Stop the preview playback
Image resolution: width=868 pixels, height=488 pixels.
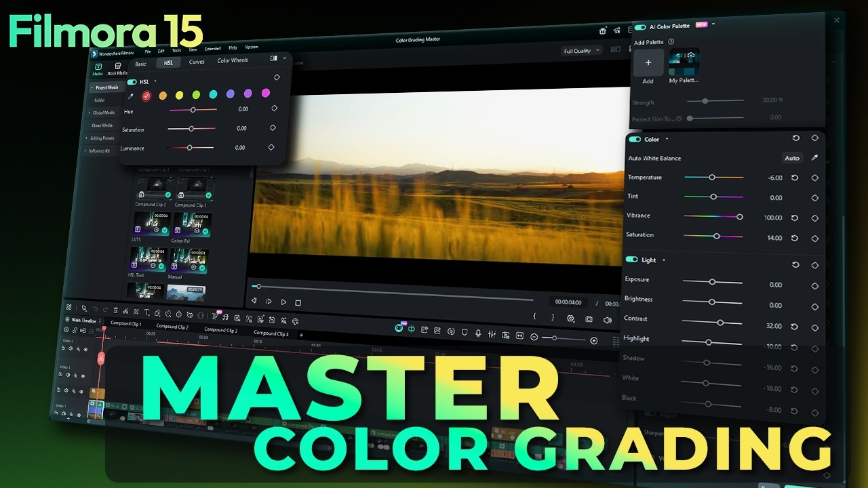(298, 302)
